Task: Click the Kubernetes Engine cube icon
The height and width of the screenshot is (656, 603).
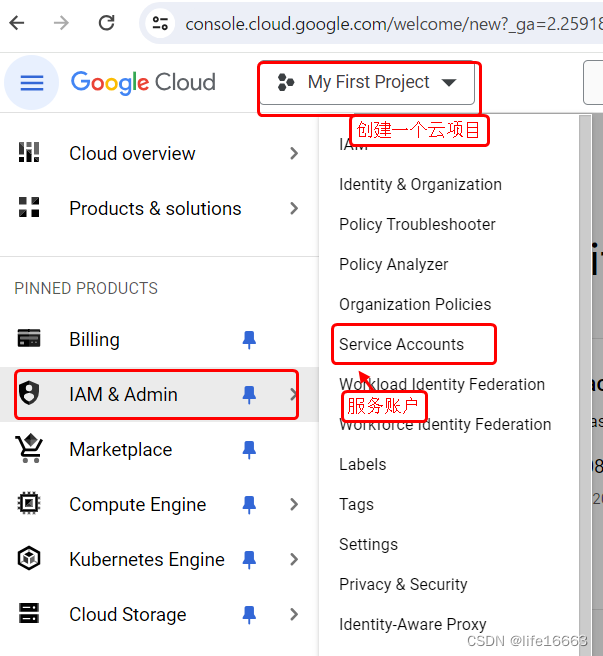Action: 29,559
